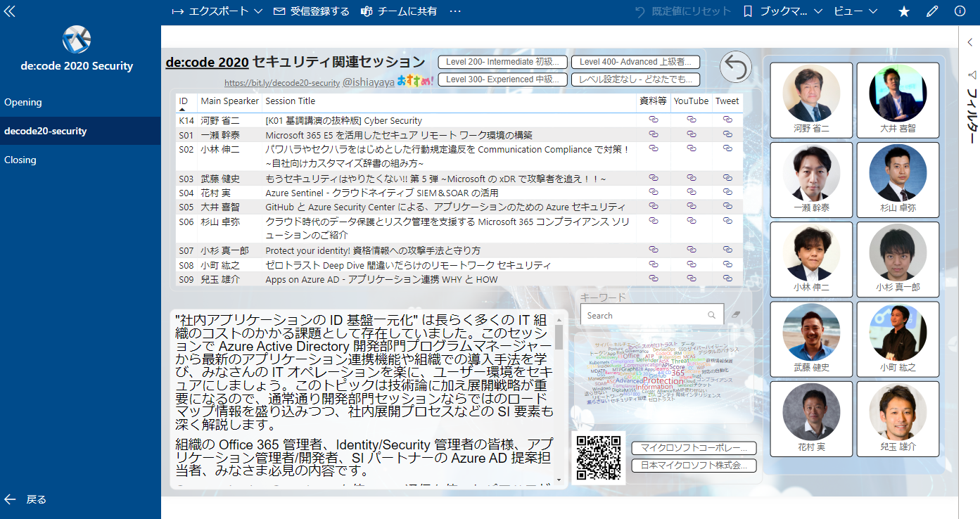980x519 pixels.
Task: Click the description text scrollbar thumb
Action: tap(559, 337)
